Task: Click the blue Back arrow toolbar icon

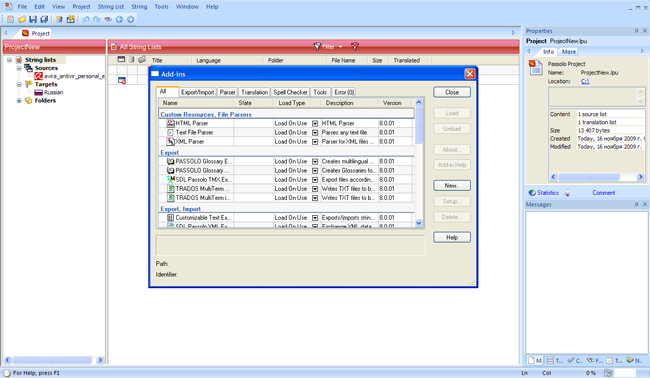Action: click(x=119, y=19)
